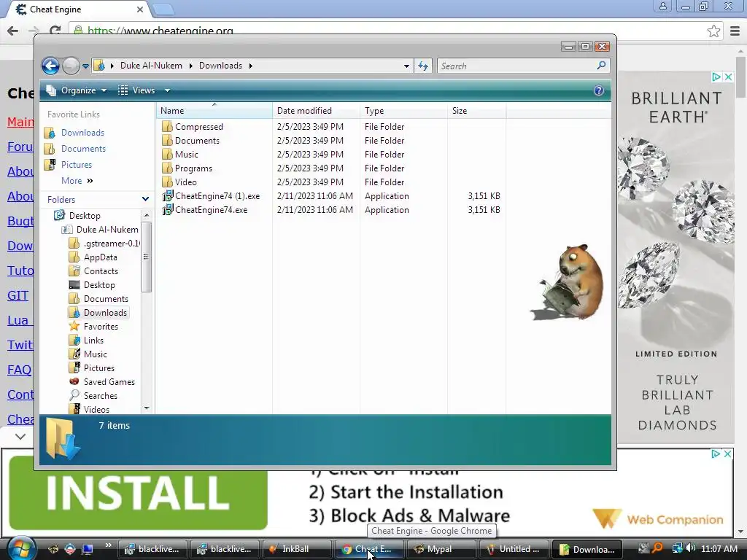Select CheatEngine74.exe file icon
The height and width of the screenshot is (560, 747).
coord(167,209)
